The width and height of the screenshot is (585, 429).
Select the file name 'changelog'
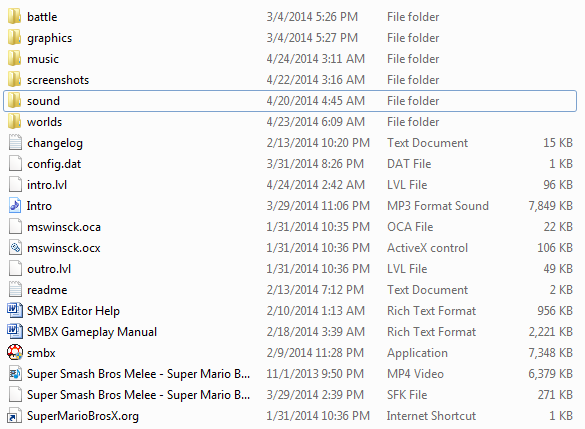click(55, 143)
